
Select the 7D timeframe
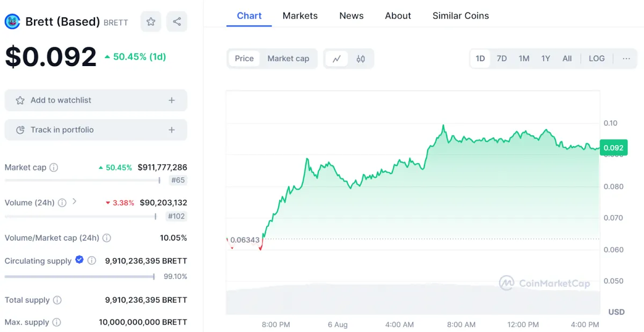(x=501, y=58)
